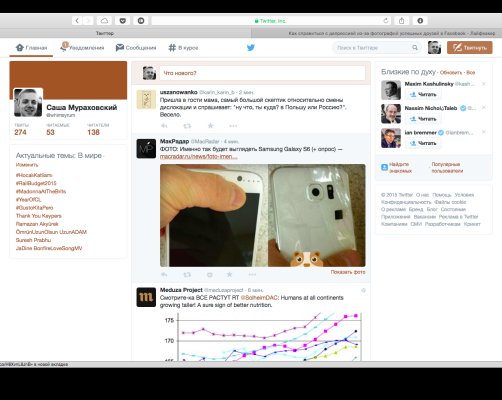
Task: Switch to the Lifehacker browser tab
Action: [377, 33]
